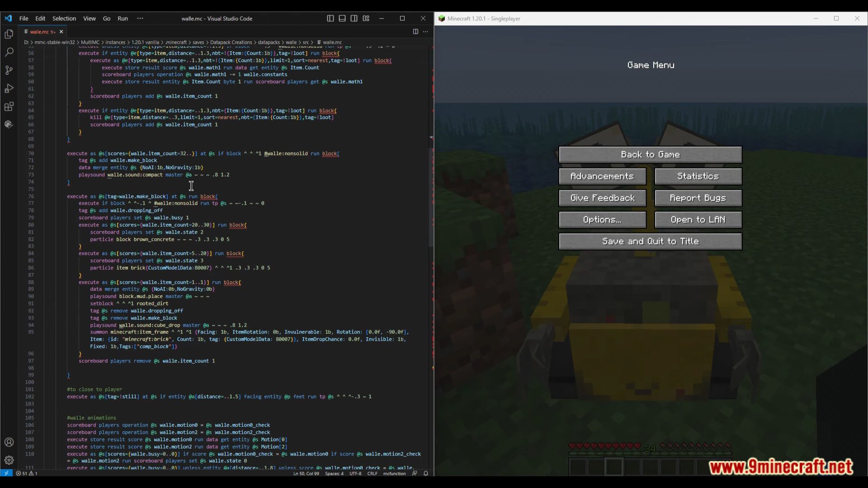Screen dimensions: 868x488
Task: Click Back to Game button
Action: point(651,155)
